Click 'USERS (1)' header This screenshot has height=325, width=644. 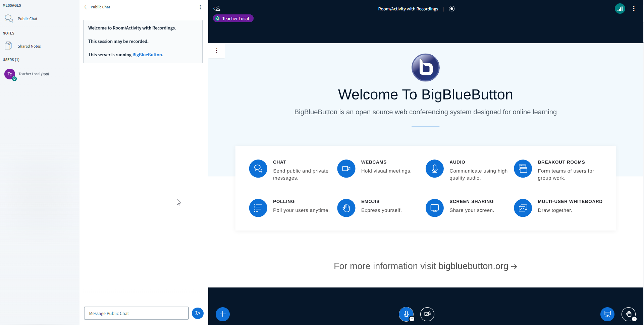tap(11, 60)
